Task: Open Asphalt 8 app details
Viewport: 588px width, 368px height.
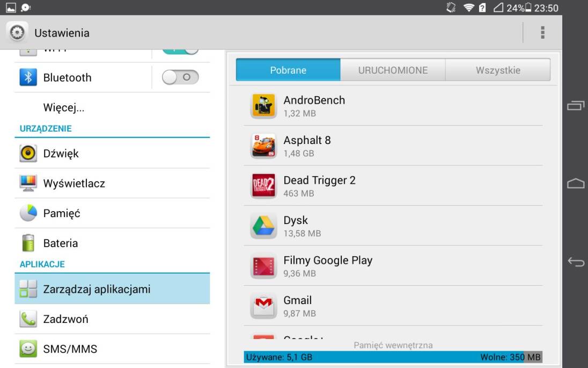Action: click(x=393, y=146)
